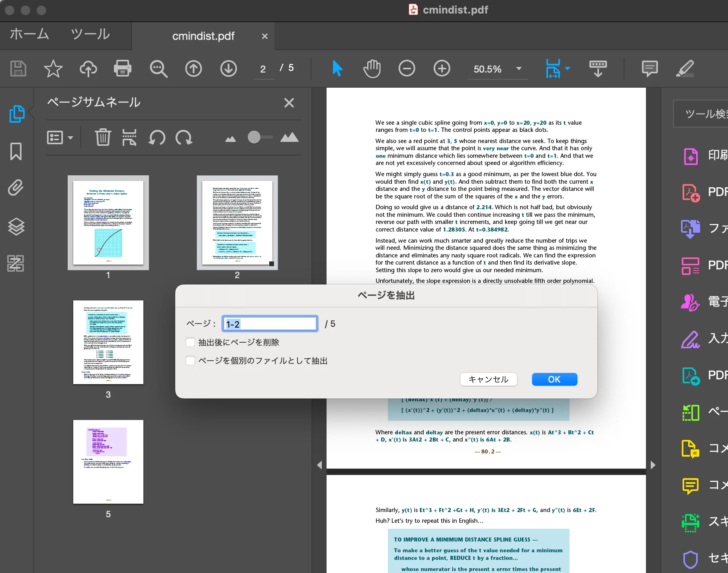Screen dimensions: 728x573
Task: Rotate pages counterclockwise
Action: point(157,137)
